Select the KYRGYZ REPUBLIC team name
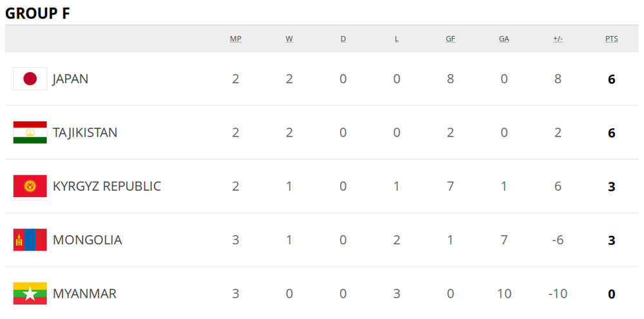This screenshot has height=319, width=644. coord(107,186)
